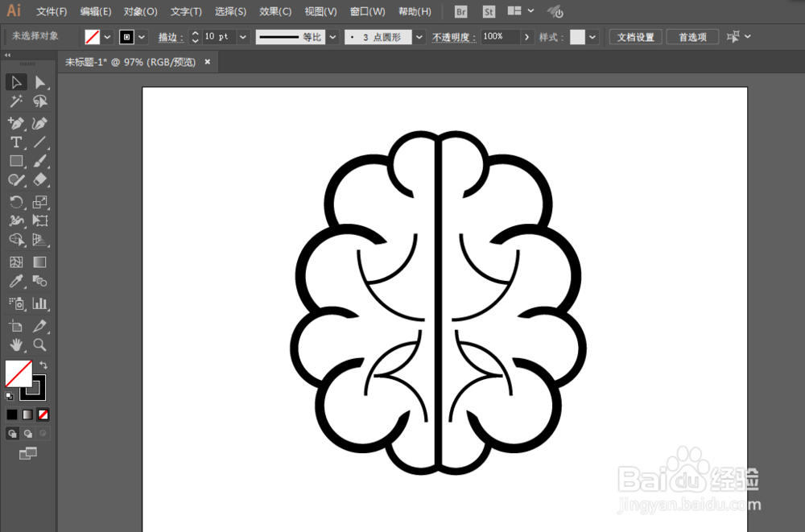
Task: Open Adobe Bridge from the application bar
Action: tap(460, 11)
